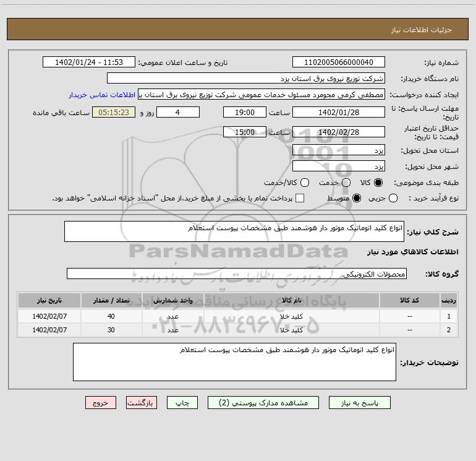This screenshot has height=461, width=476.
Task: Select the کالا/خدمت radio button
Action: (x=305, y=183)
